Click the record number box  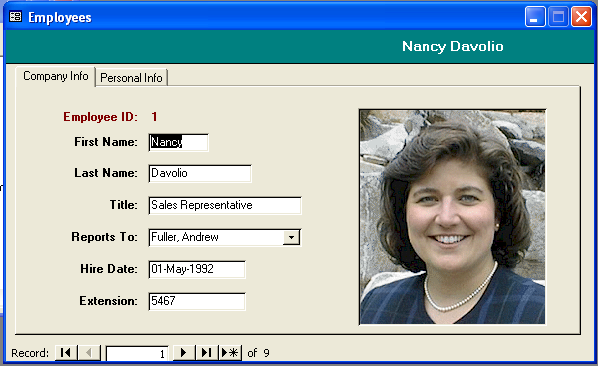pyautogui.click(x=137, y=353)
